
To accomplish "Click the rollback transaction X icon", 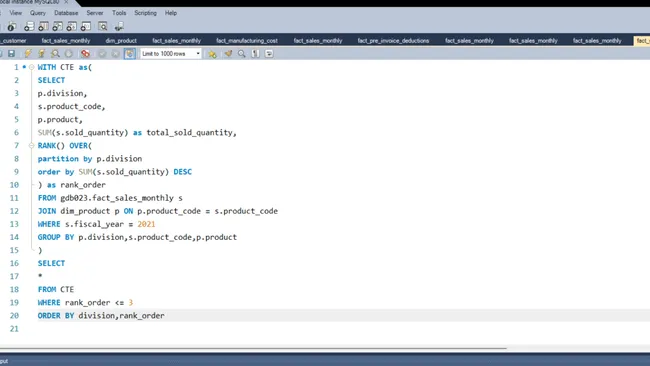I will [116, 53].
